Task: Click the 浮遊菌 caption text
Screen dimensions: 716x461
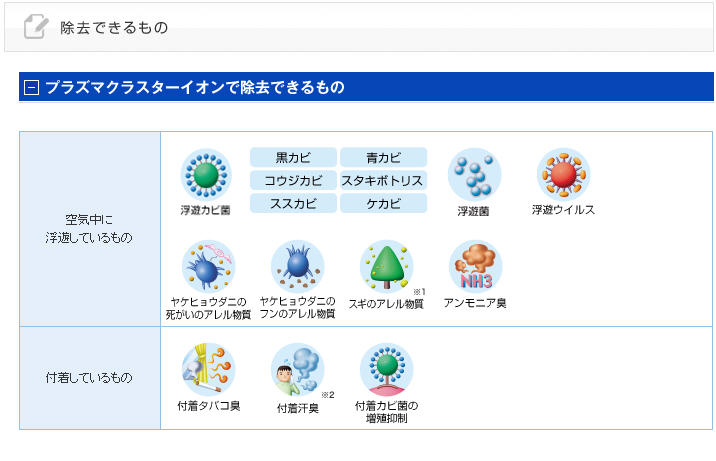Action: (474, 211)
